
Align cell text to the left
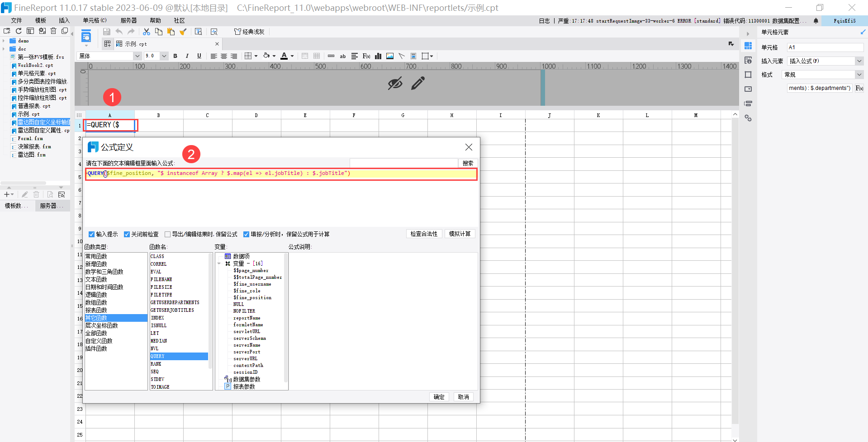214,56
